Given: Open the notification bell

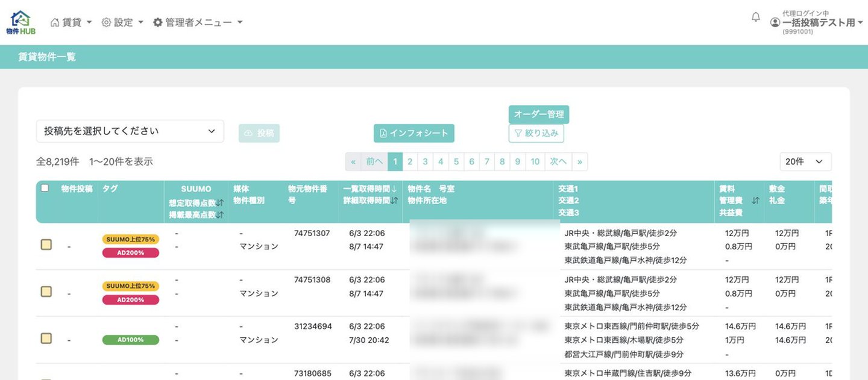Looking at the screenshot, I should (x=756, y=17).
